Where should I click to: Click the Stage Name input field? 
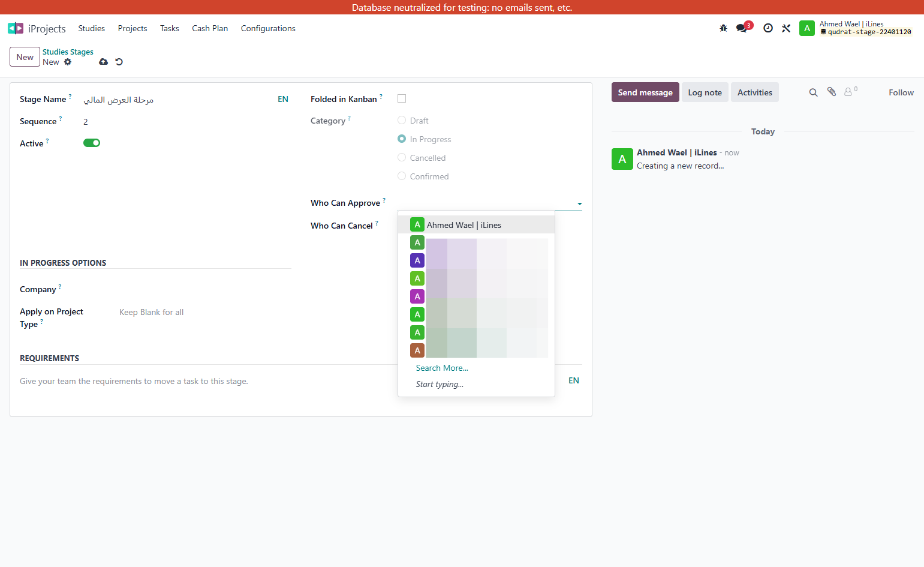click(178, 100)
